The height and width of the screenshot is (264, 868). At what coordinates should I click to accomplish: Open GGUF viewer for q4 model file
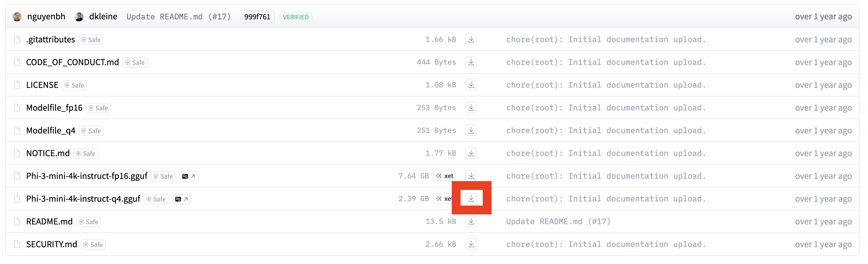tap(181, 199)
